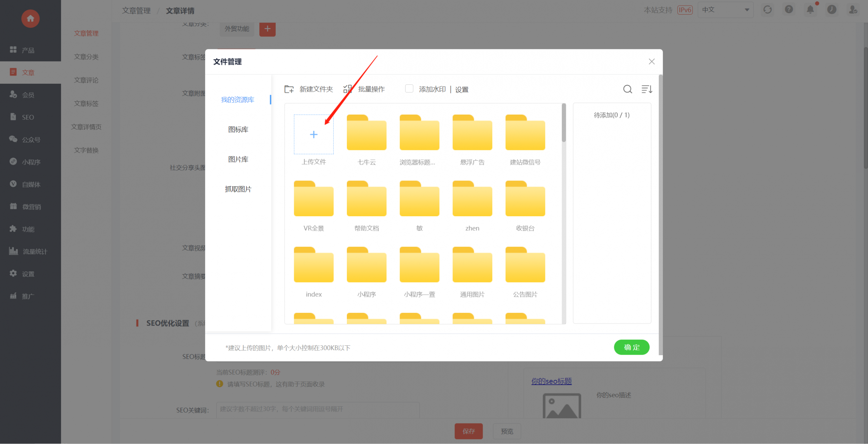Click the green 确定 button
This screenshot has height=444, width=868.
[x=631, y=347]
